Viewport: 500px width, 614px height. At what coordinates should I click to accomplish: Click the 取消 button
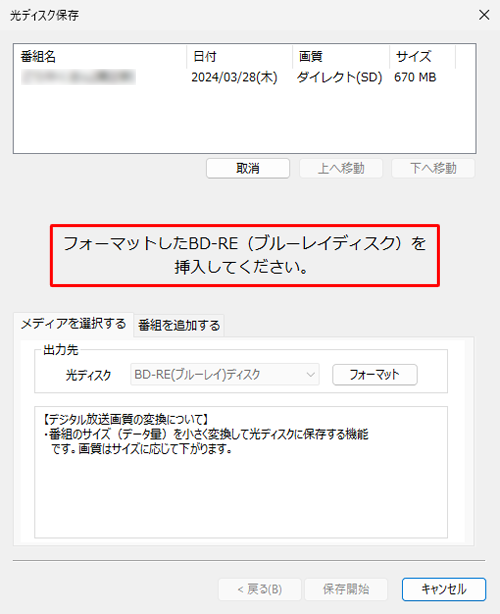coord(248,168)
